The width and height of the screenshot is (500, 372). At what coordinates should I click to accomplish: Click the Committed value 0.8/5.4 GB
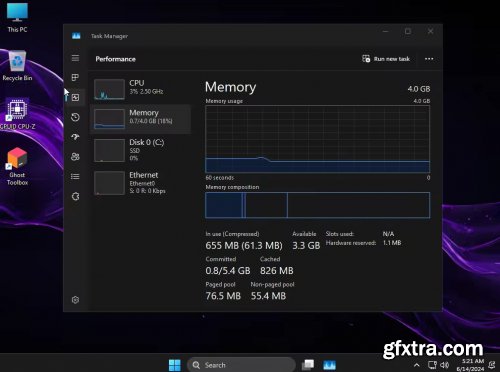pos(228,271)
